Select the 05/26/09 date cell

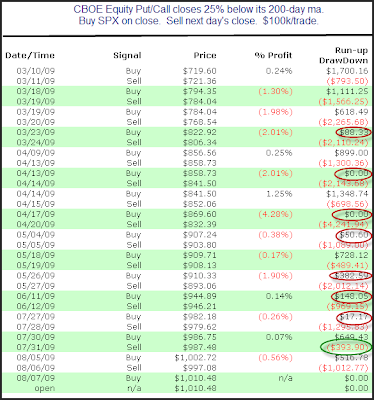click(36, 276)
